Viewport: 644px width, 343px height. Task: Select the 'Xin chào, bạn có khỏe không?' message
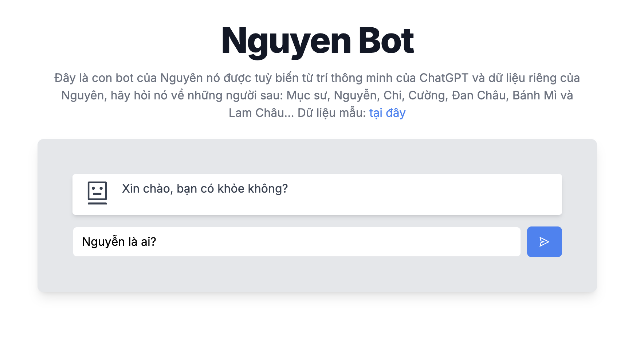click(204, 189)
